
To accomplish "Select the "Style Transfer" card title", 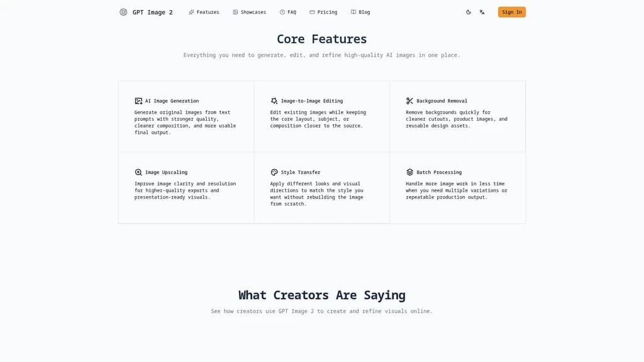I will coord(300,172).
